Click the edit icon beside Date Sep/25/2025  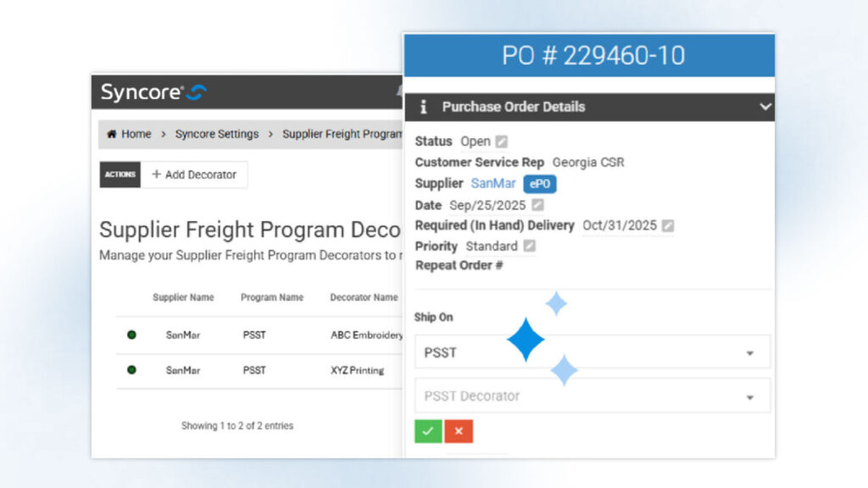click(537, 205)
